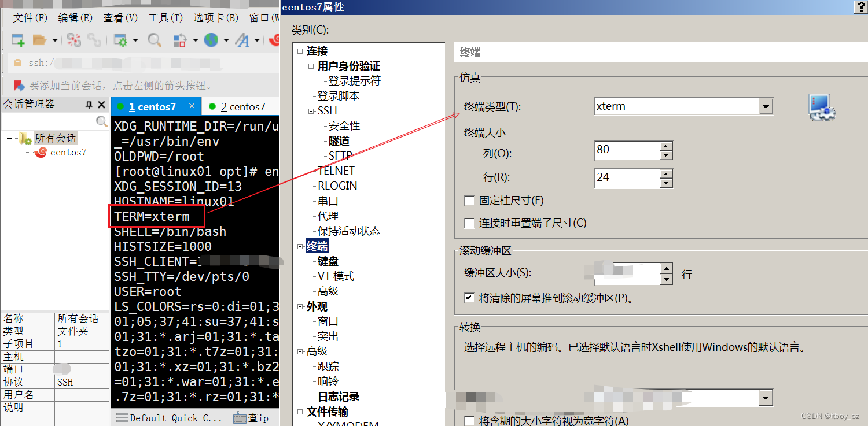Open dropdown arrow next to globe icon

click(x=226, y=40)
